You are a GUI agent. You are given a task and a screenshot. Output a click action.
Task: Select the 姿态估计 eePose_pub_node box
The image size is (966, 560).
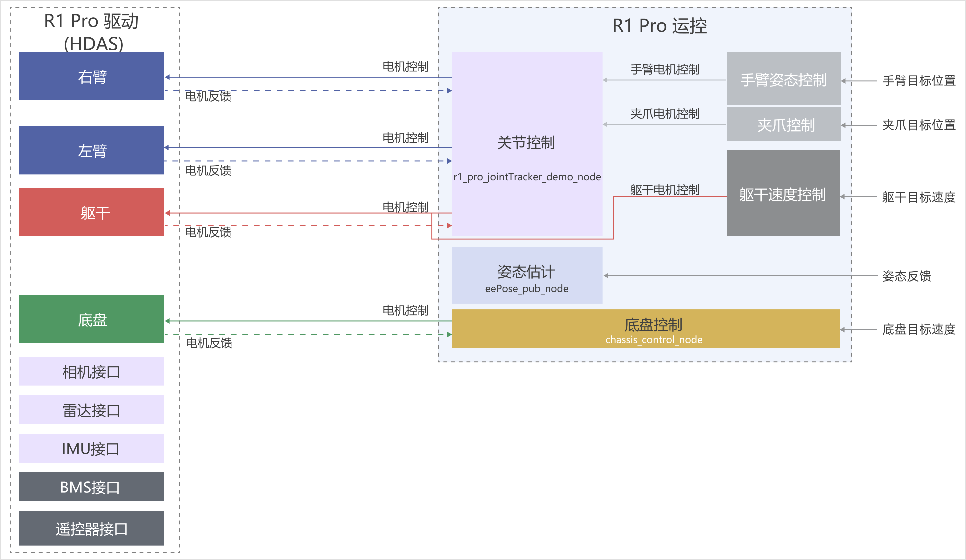pos(527,275)
